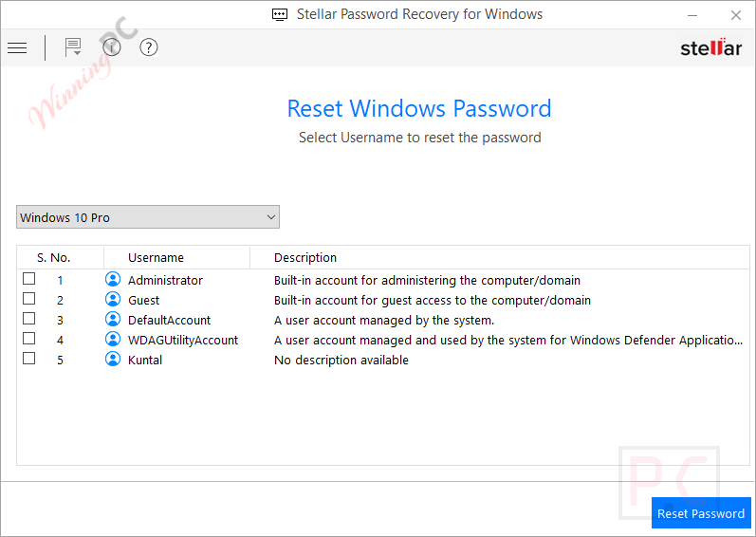Click the Username column header
The width and height of the screenshot is (756, 537).
click(x=156, y=258)
